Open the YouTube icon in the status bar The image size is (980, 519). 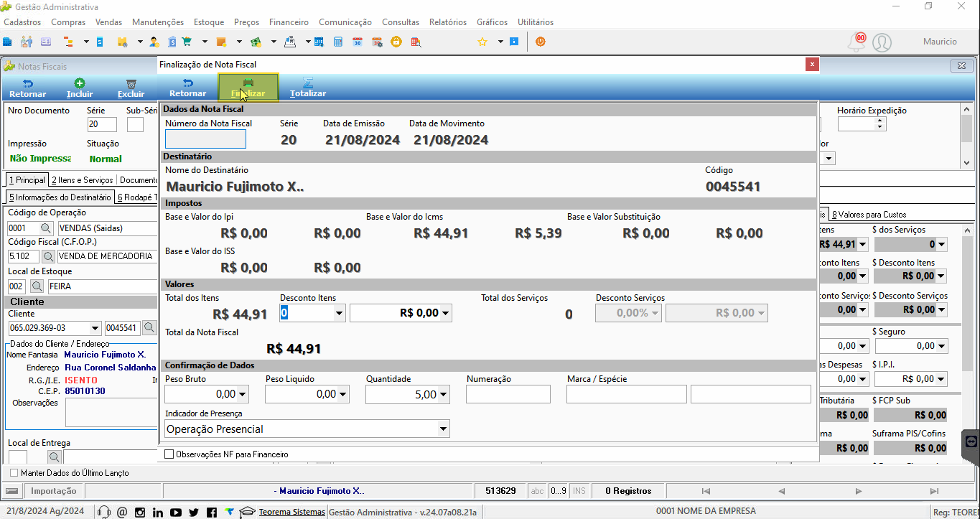(176, 512)
